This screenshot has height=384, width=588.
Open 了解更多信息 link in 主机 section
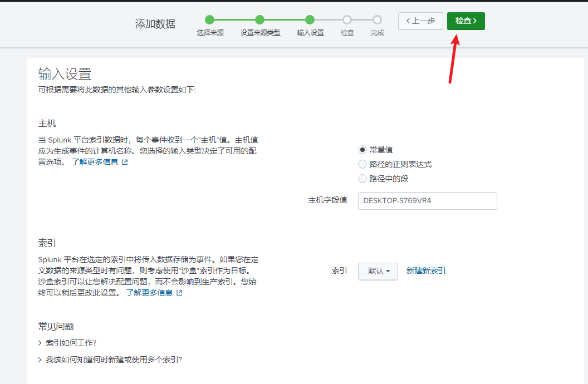coord(95,162)
